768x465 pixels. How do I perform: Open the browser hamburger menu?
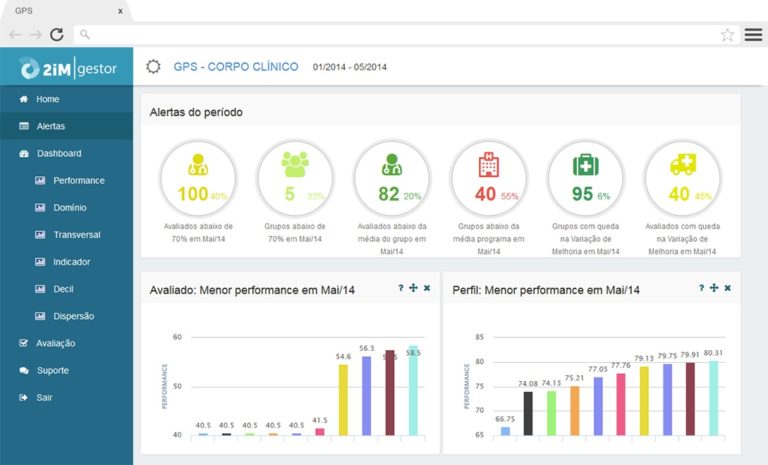coord(753,34)
